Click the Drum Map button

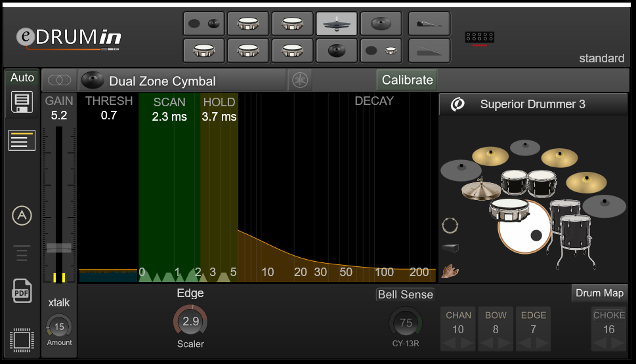click(x=599, y=293)
